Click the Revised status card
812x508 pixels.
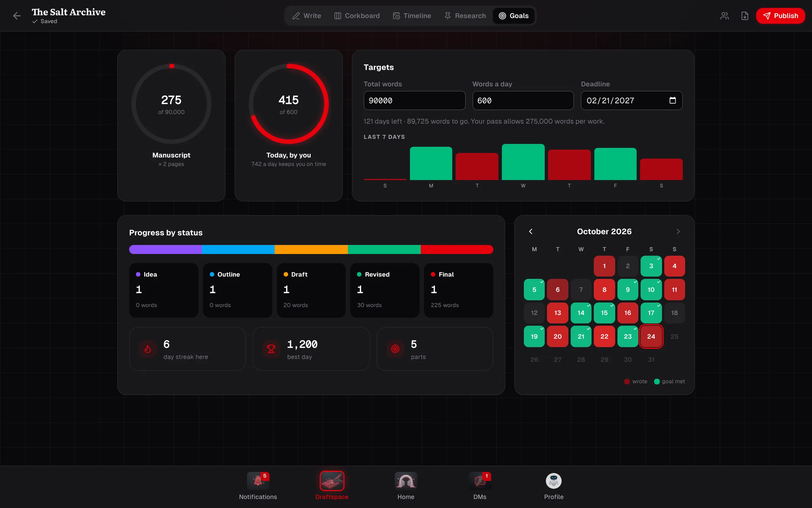[385, 290]
